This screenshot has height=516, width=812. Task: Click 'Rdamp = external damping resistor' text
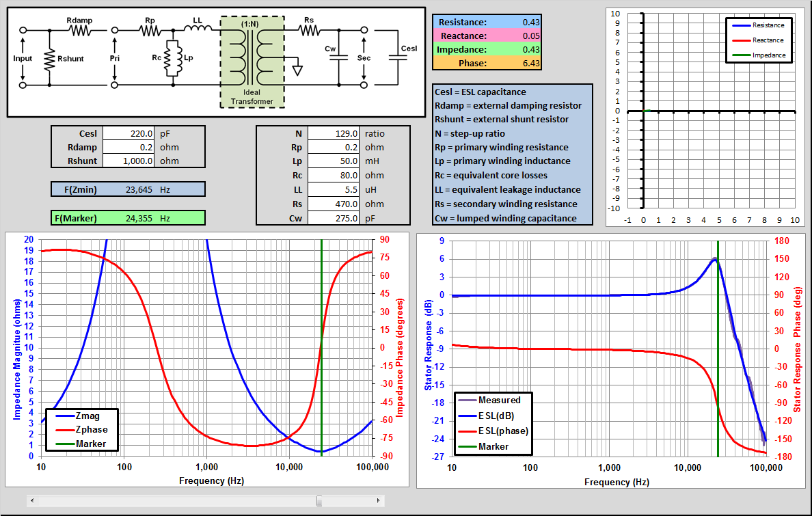click(x=508, y=105)
